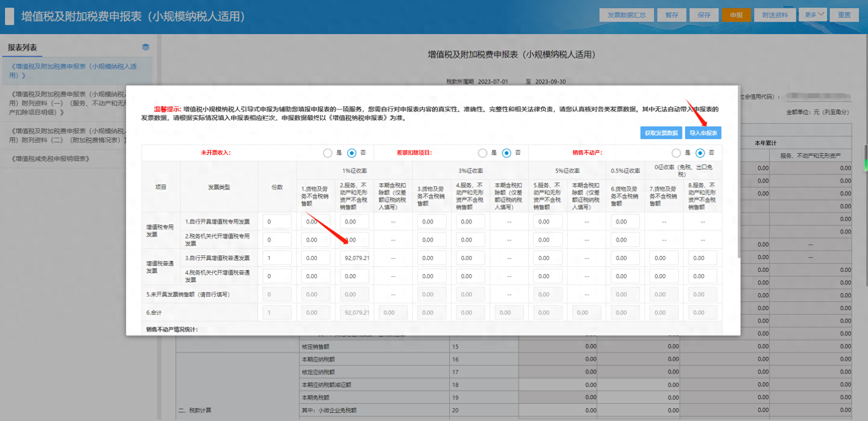Click the 暂存 button to temporarily save
This screenshot has width=868, height=421.
(x=671, y=15)
